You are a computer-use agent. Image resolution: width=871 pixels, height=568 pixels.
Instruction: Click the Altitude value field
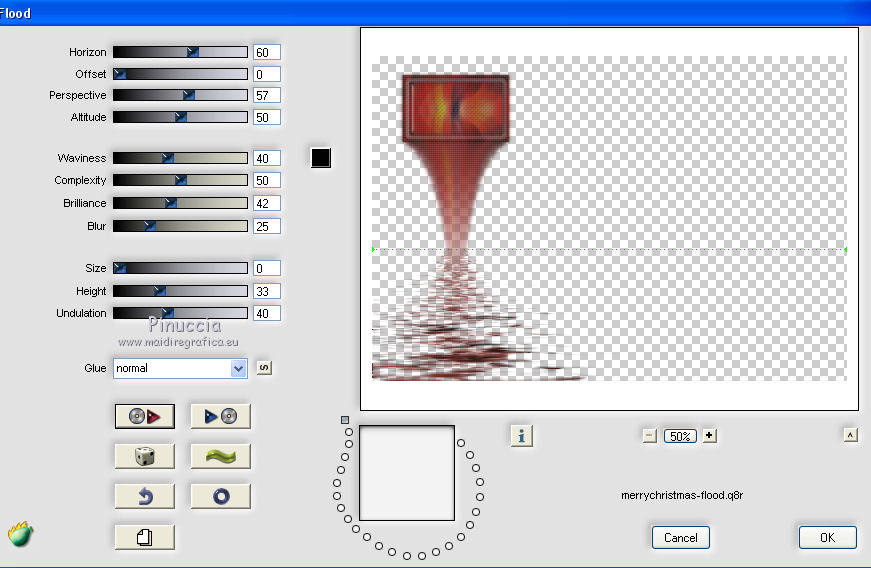point(267,117)
